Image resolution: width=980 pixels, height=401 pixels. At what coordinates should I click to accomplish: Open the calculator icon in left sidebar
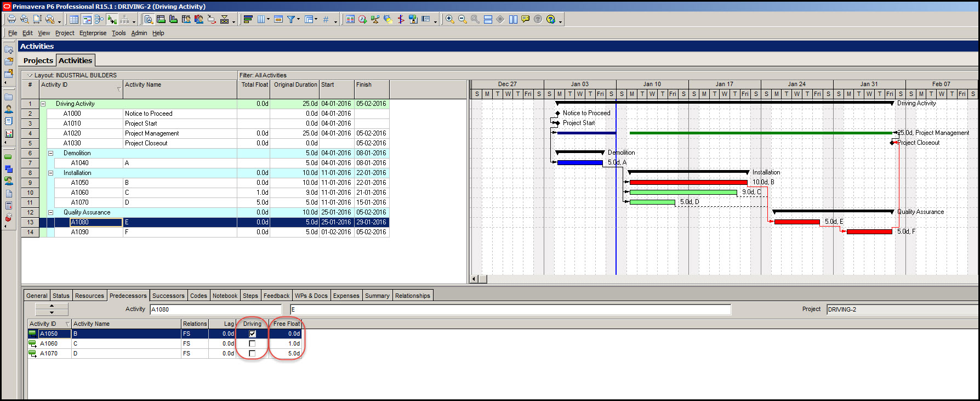pos(9,206)
